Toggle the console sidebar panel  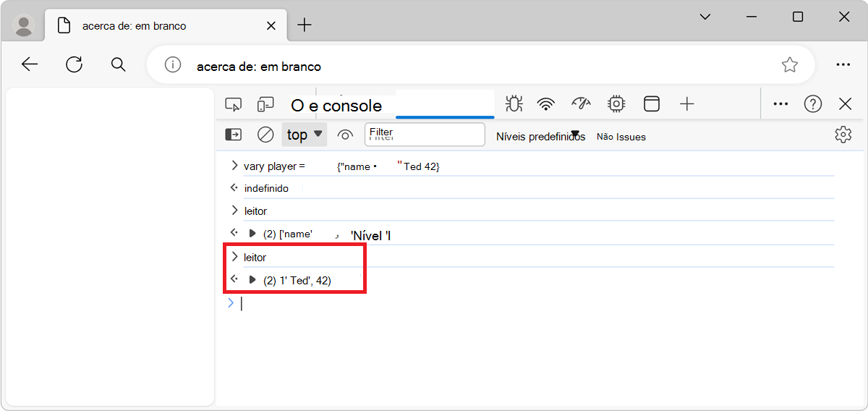234,135
